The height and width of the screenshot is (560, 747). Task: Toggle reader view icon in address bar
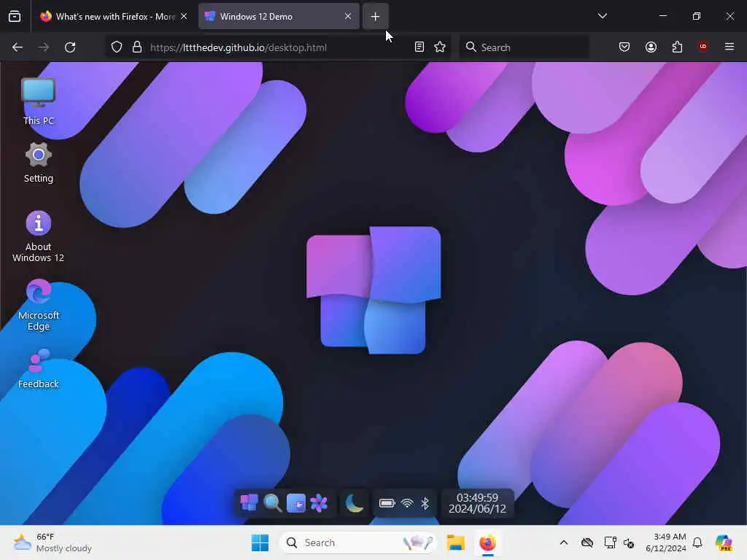pyautogui.click(x=419, y=47)
